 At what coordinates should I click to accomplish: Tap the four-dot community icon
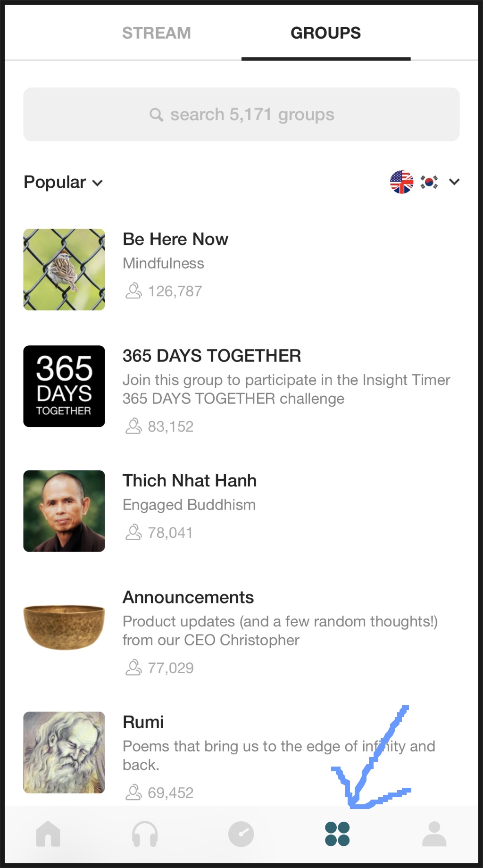(x=337, y=834)
